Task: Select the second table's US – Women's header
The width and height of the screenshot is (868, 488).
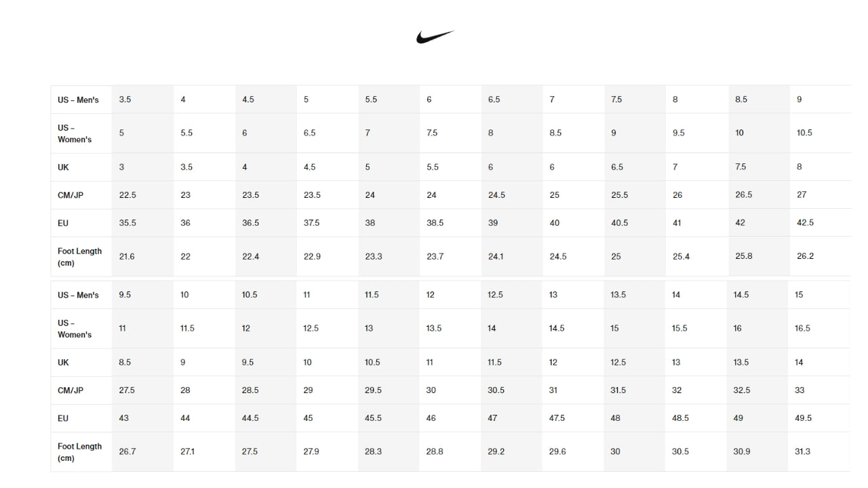Action: click(x=75, y=329)
